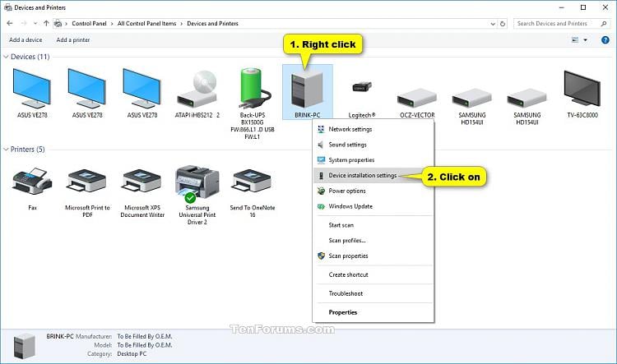This screenshot has height=364, width=617.
Task: Click the Devices (11) group heading
Action: pos(30,57)
